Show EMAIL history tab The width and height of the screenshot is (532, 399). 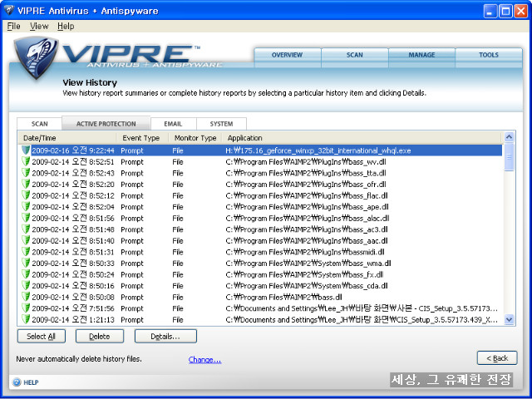click(x=173, y=124)
